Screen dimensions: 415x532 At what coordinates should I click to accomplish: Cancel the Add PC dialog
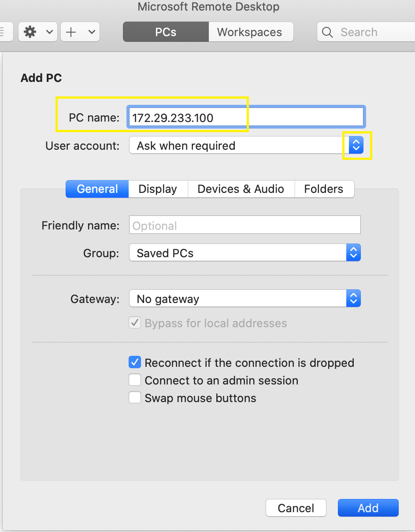tap(296, 508)
